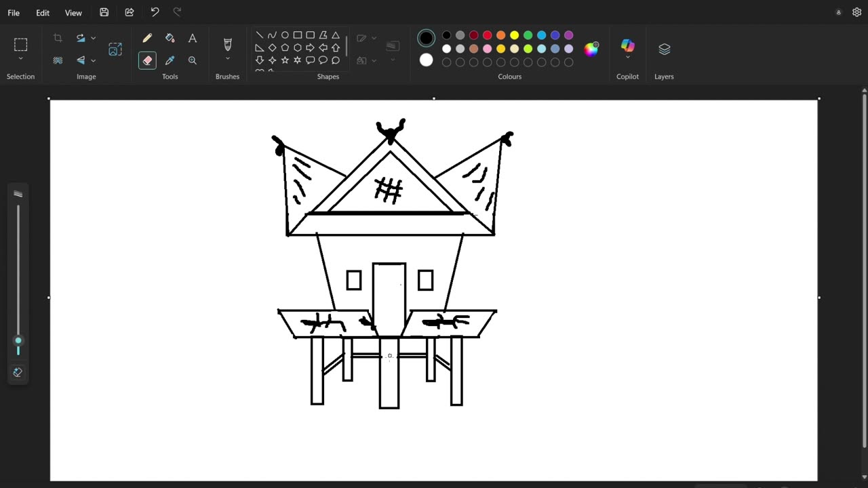Choose the Rectangle shape

[298, 35]
